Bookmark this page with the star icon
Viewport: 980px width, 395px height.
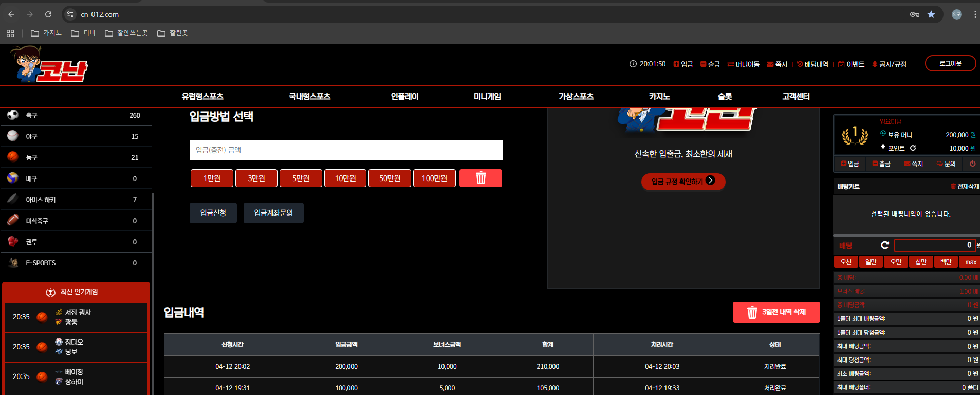click(x=931, y=14)
